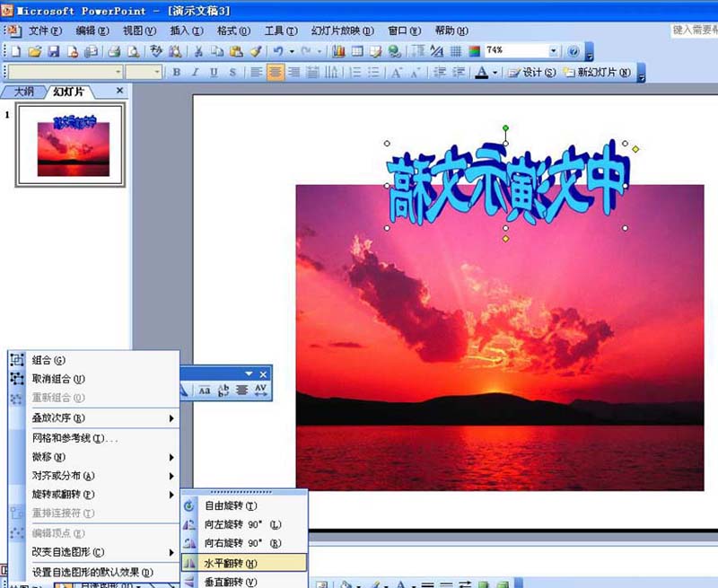The width and height of the screenshot is (718, 588).
Task: Choose 自由旋转 from the submenu
Action: click(244, 505)
